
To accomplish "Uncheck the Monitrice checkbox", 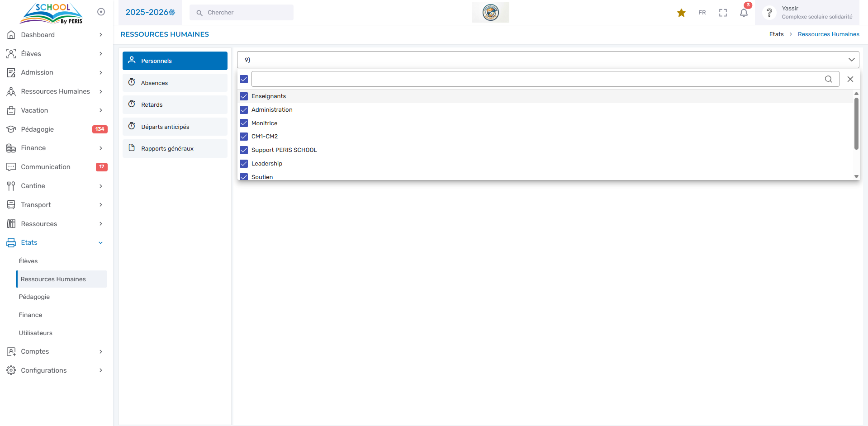I will (244, 123).
